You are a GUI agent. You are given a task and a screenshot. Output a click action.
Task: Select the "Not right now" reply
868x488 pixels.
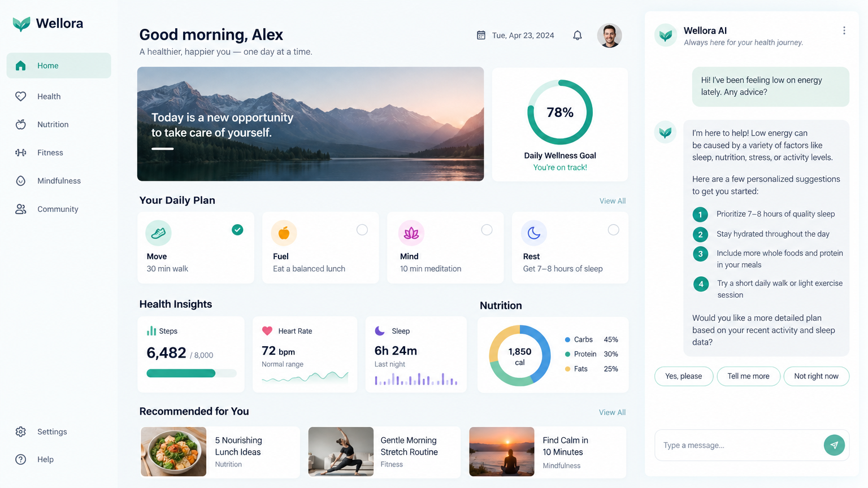[x=816, y=376]
